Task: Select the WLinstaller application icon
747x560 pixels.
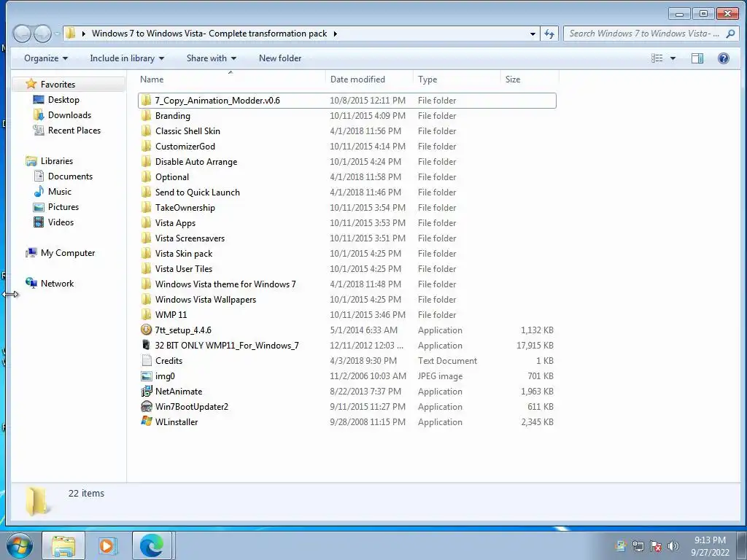Action: 146,421
